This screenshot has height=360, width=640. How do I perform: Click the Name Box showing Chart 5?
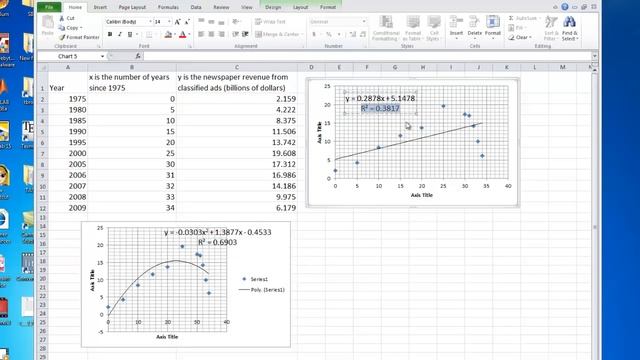click(68, 56)
